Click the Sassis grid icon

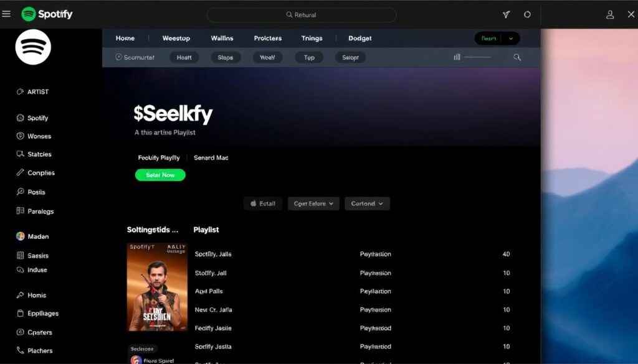(x=20, y=255)
